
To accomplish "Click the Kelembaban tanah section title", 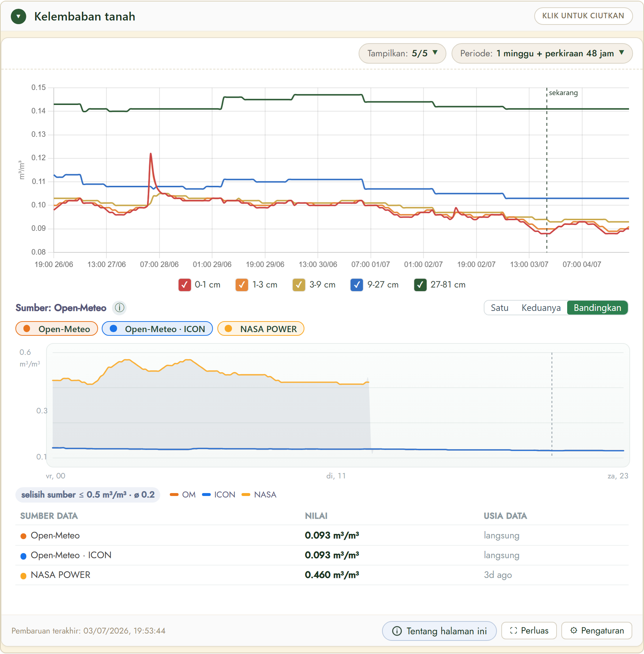I will (x=85, y=16).
